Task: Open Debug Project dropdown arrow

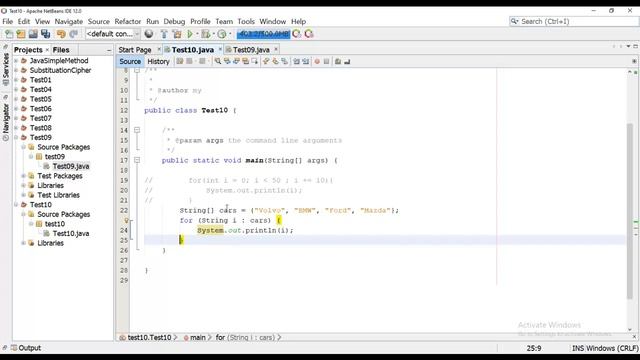Action: (213, 34)
